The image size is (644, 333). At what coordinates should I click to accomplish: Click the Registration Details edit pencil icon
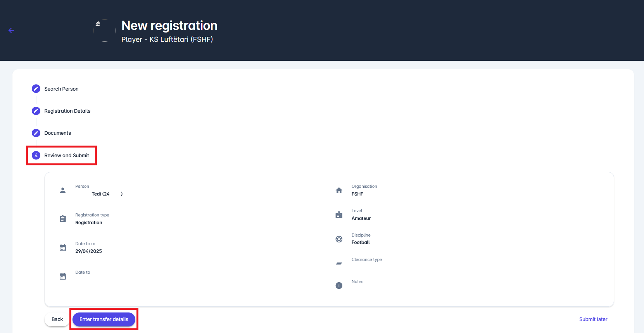tap(36, 111)
